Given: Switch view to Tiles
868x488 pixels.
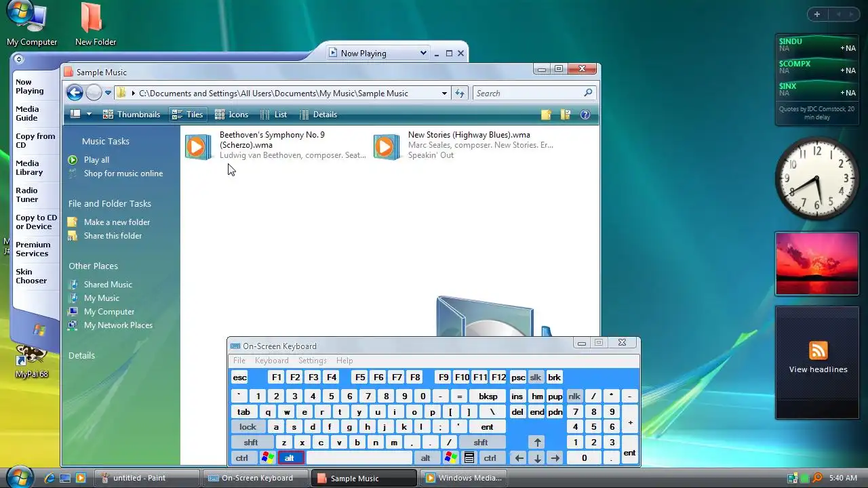Looking at the screenshot, I should point(187,115).
